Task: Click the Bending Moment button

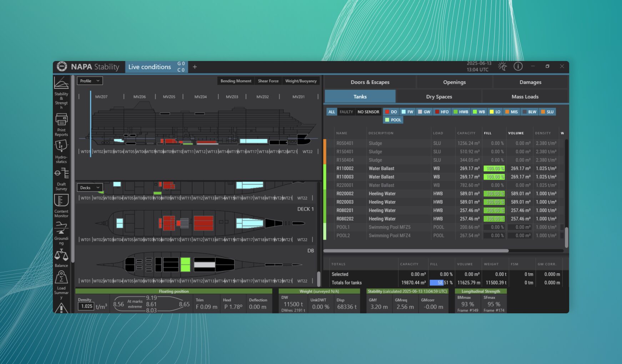Action: 236,81
